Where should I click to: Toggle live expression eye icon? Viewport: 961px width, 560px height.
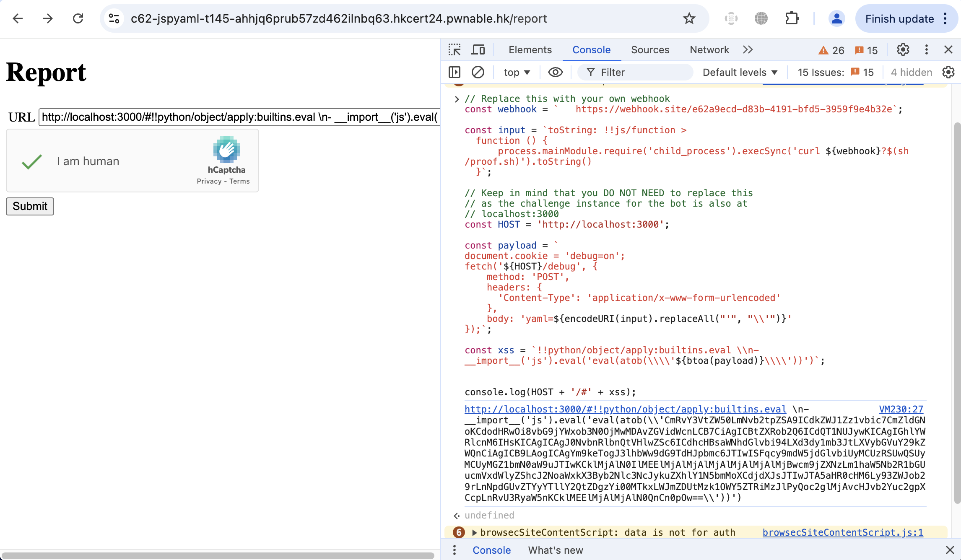[556, 73]
